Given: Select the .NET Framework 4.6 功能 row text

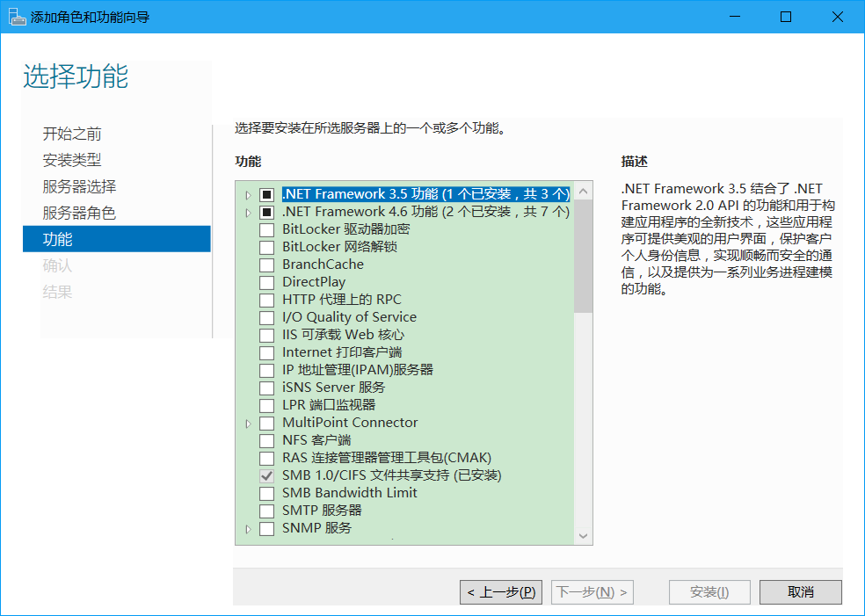Looking at the screenshot, I should click(425, 212).
